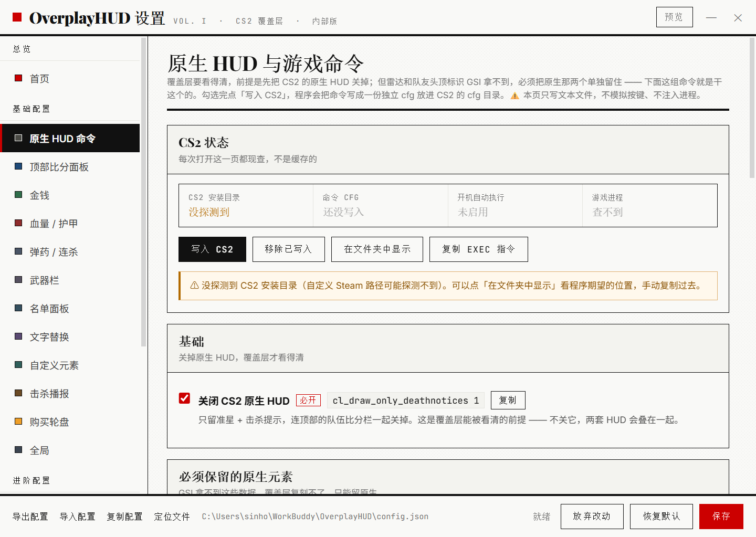This screenshot has height=537, width=756.
Task: Click 恢复默认 button
Action: pos(661,517)
